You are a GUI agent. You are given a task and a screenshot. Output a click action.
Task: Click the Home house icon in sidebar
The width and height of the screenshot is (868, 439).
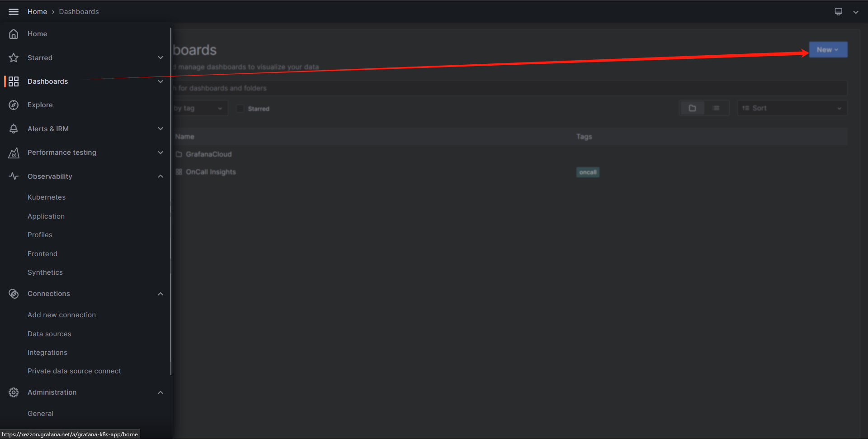[14, 34]
